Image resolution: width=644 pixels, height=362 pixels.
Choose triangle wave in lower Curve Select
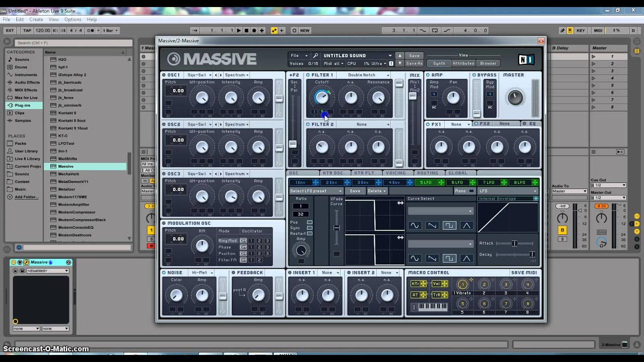467,258
